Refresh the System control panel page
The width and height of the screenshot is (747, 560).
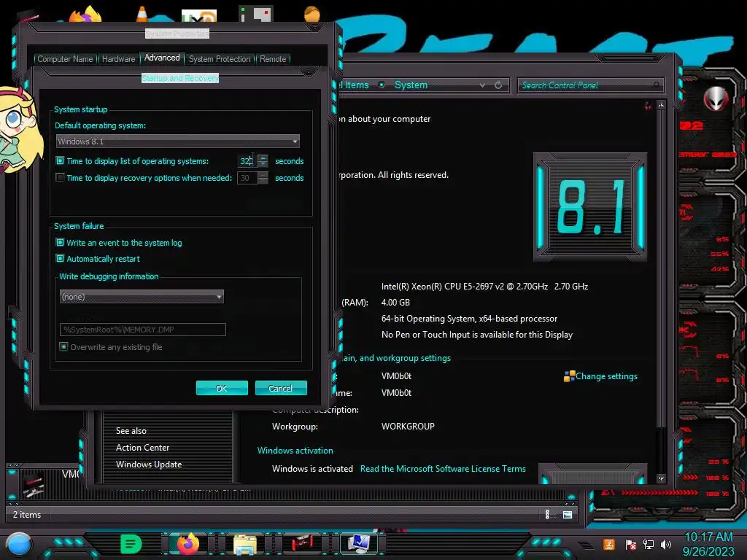point(498,85)
